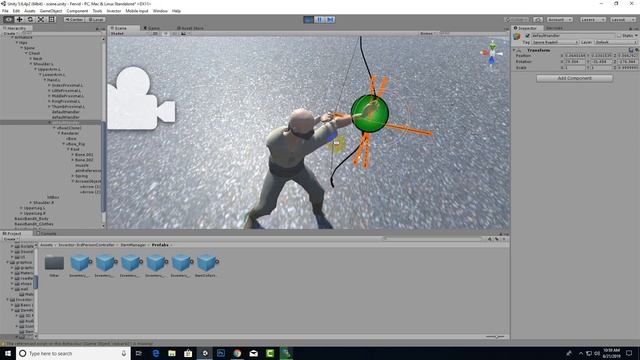Select the ItemCollect prefab
Image resolution: width=640 pixels, height=360 pixels.
click(206, 265)
